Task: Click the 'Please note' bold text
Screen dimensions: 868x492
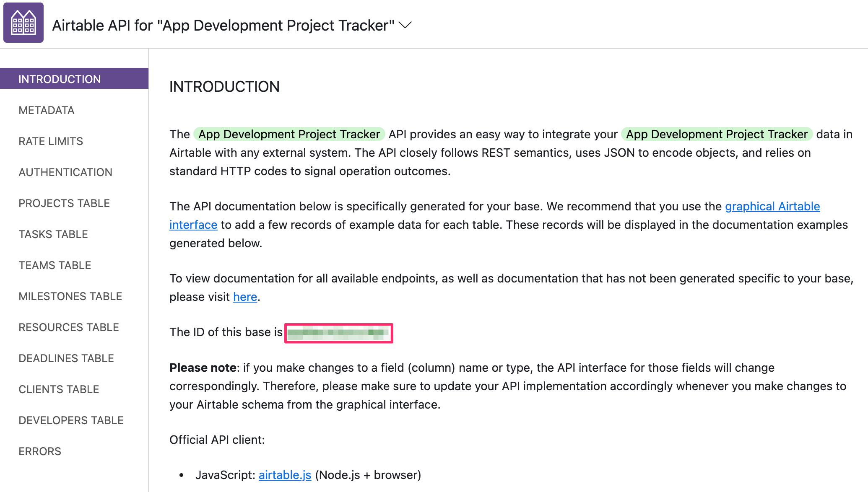Action: click(x=203, y=368)
